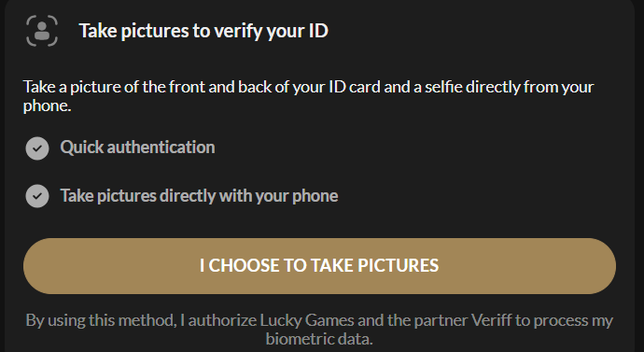Click the 'Quick authentication' label
Image resolution: width=644 pixels, height=352 pixels.
pos(137,147)
